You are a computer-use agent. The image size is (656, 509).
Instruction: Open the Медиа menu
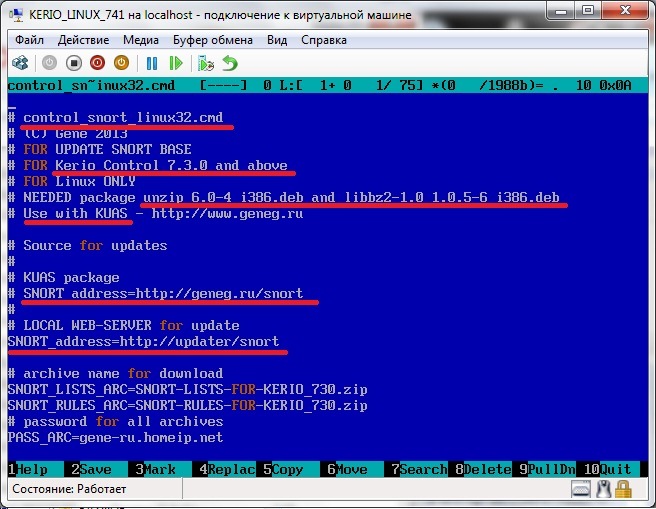coord(141,40)
